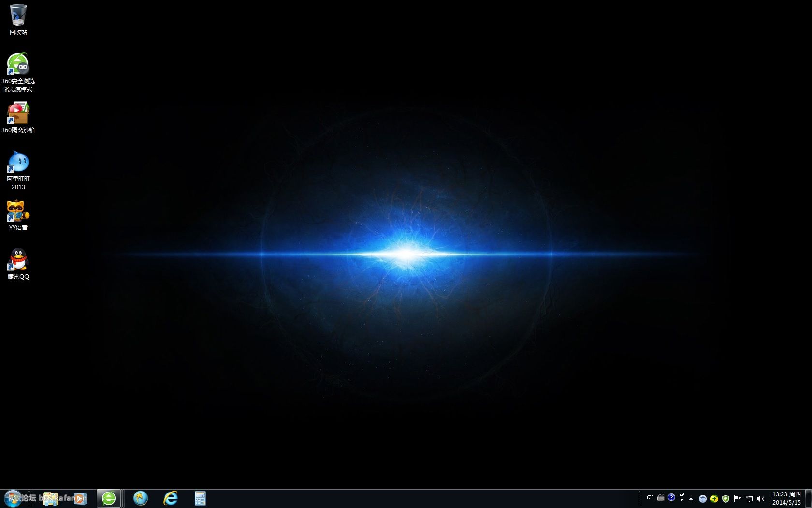The image size is (812, 508).
Task: Click the blue round arrow quick-launch icon
Action: click(x=141, y=498)
